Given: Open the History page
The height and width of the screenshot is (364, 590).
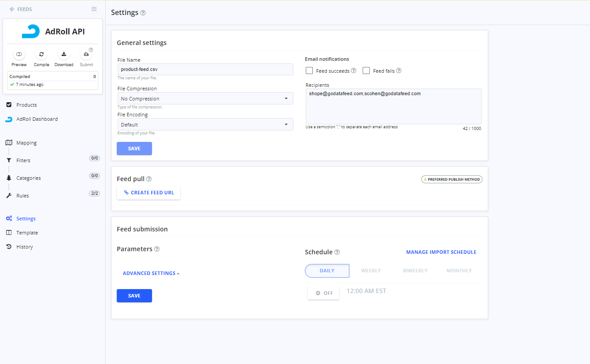Looking at the screenshot, I should point(25,247).
